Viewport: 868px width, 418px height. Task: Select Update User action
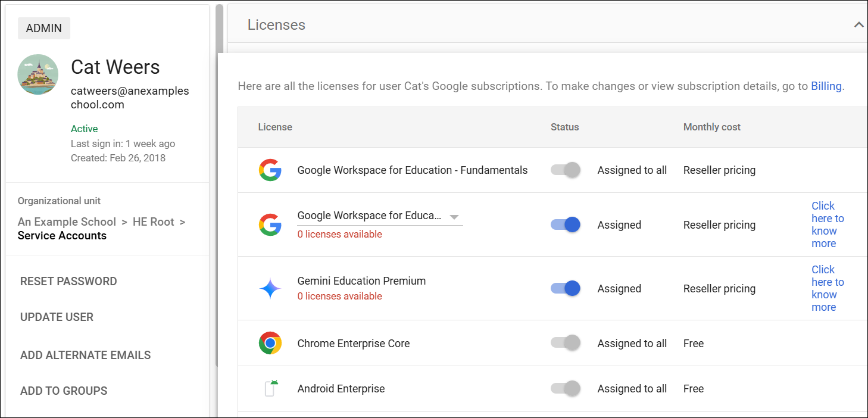pyautogui.click(x=57, y=317)
